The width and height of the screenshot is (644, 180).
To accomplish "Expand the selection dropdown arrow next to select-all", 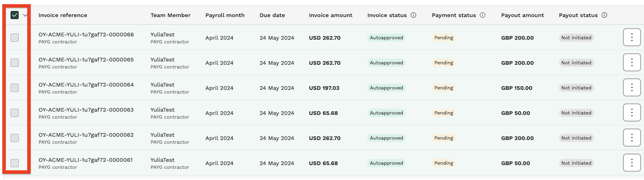I will tap(24, 15).
